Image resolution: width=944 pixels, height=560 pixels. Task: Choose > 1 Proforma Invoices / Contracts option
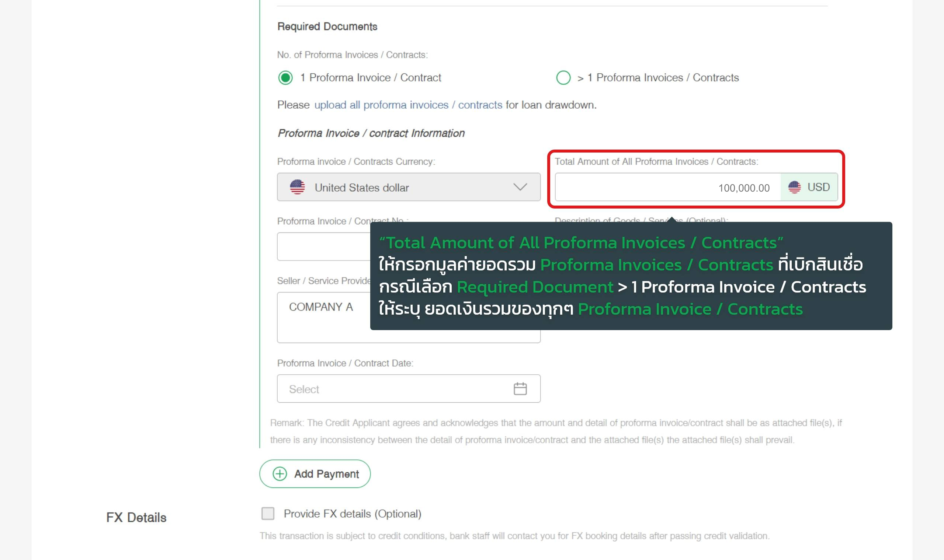click(563, 78)
